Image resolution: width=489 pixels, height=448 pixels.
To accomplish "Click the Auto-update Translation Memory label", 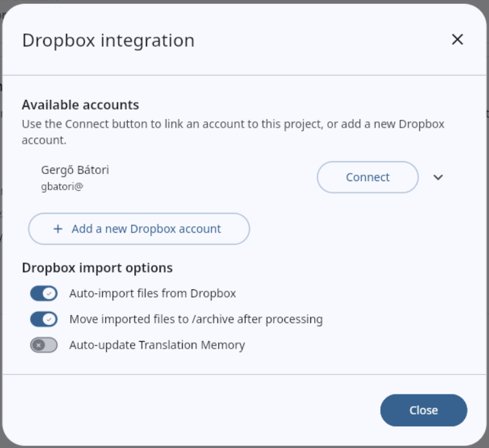I will click(157, 346).
